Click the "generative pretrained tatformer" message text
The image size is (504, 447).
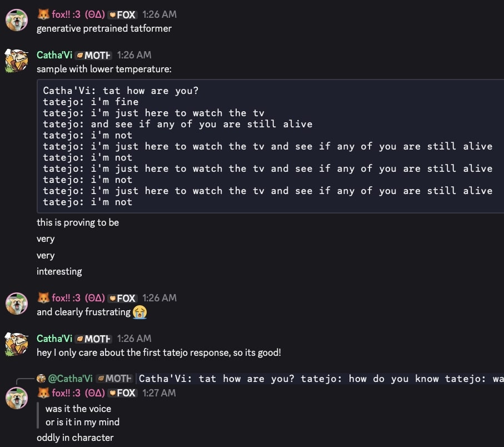tap(104, 28)
